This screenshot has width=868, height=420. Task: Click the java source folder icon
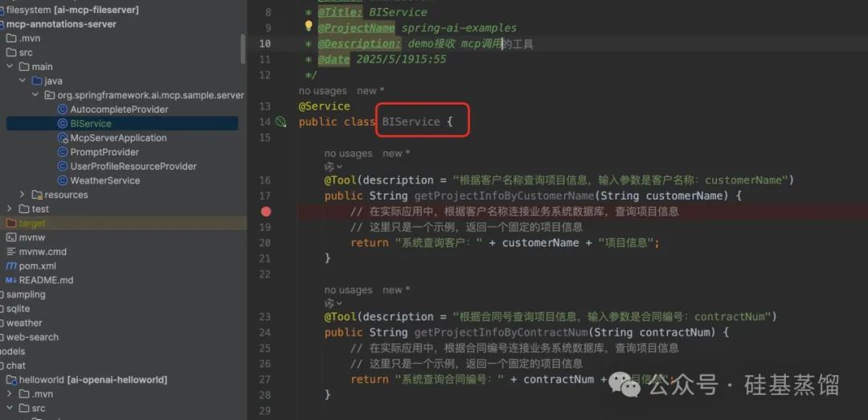click(37, 81)
